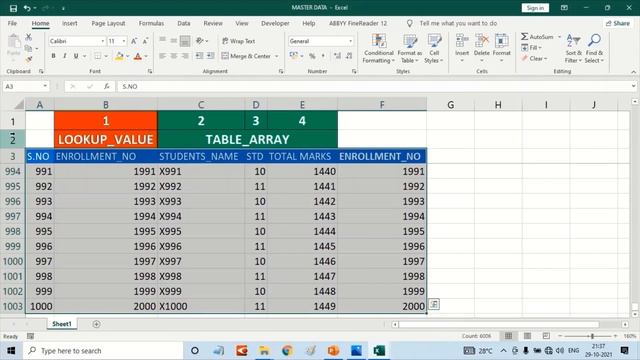This screenshot has width=640, height=360.
Task: Switch to the Page Layout tab
Action: pos(108,23)
